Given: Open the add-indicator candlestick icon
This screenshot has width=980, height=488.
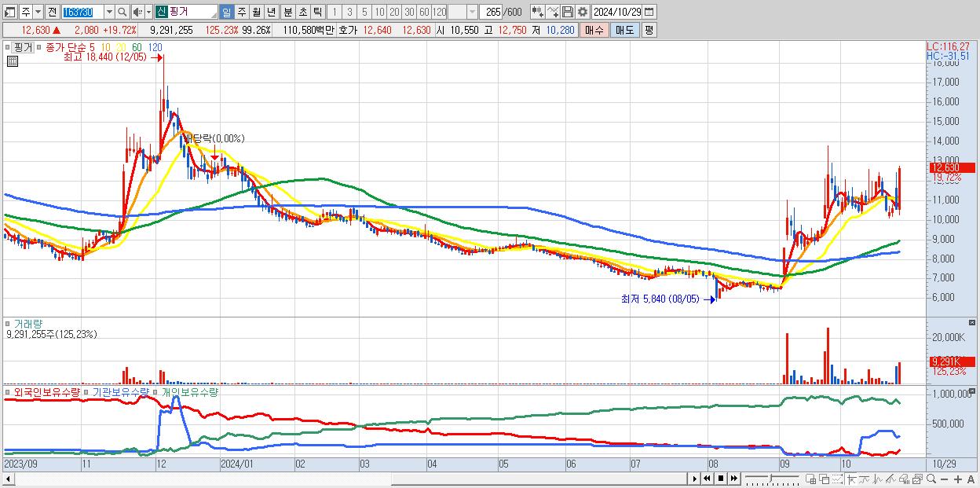Looking at the screenshot, I should (538, 12).
